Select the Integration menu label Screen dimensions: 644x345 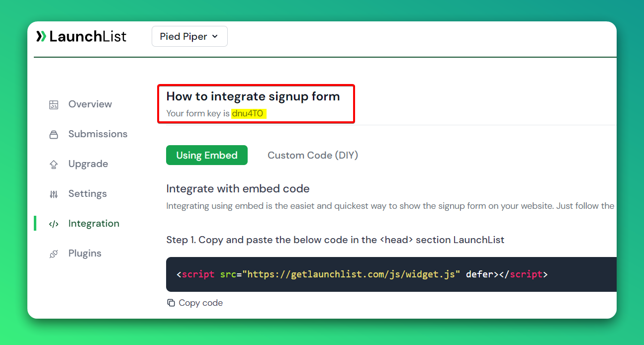tap(94, 223)
